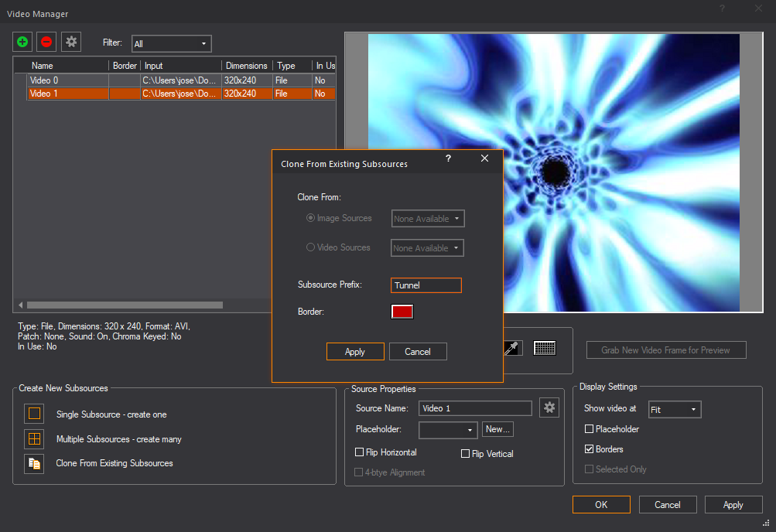The width and height of the screenshot is (776, 532).
Task: Enable Flip Horizontal checkbox
Action: pos(359,452)
